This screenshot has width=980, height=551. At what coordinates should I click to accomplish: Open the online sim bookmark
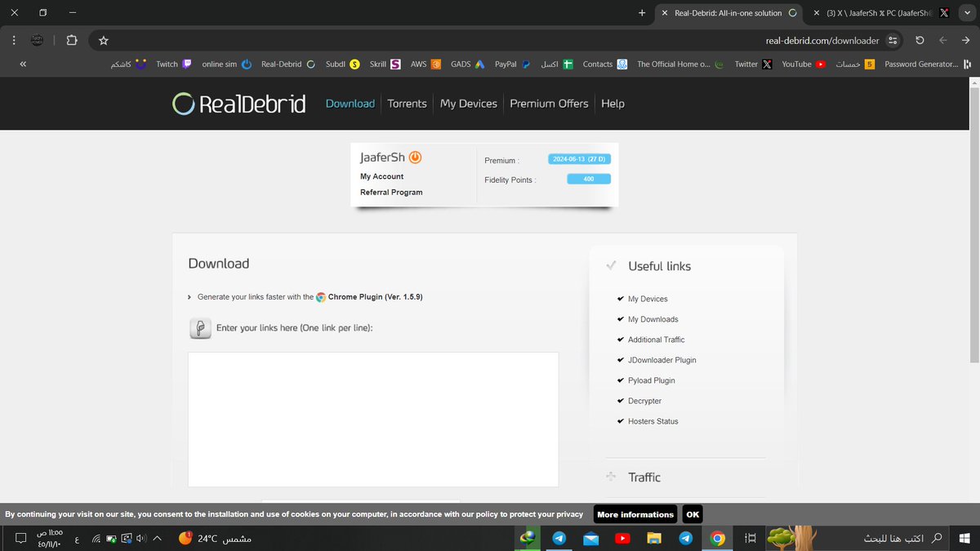click(x=227, y=64)
